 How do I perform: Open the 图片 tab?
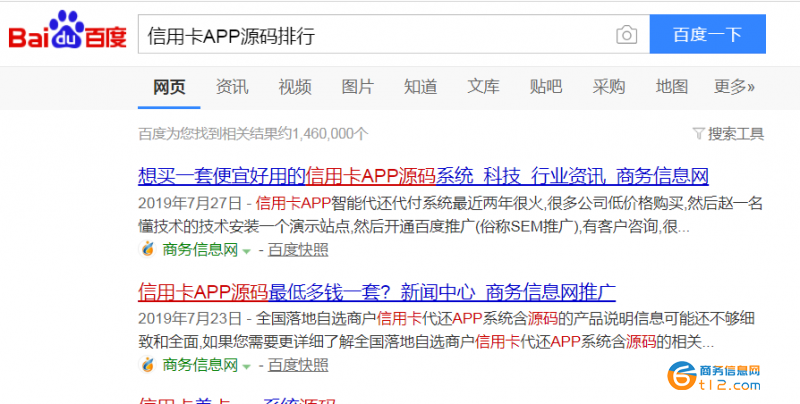tap(358, 87)
